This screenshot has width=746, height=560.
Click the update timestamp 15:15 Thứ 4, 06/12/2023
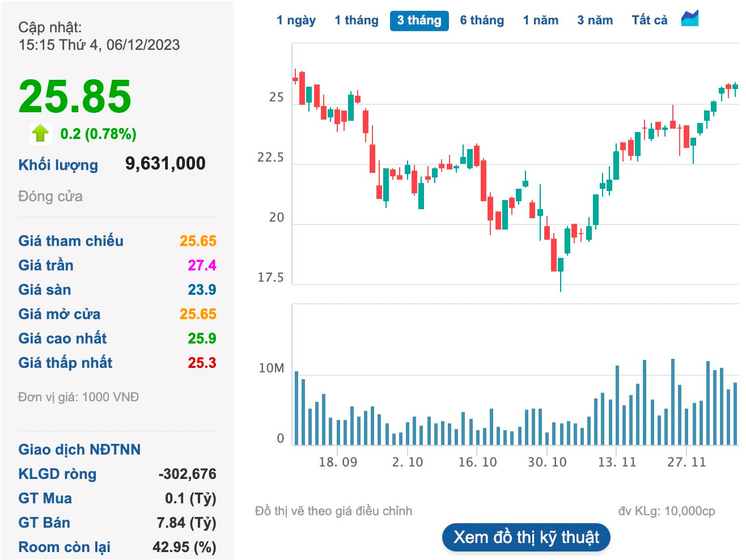tap(99, 45)
